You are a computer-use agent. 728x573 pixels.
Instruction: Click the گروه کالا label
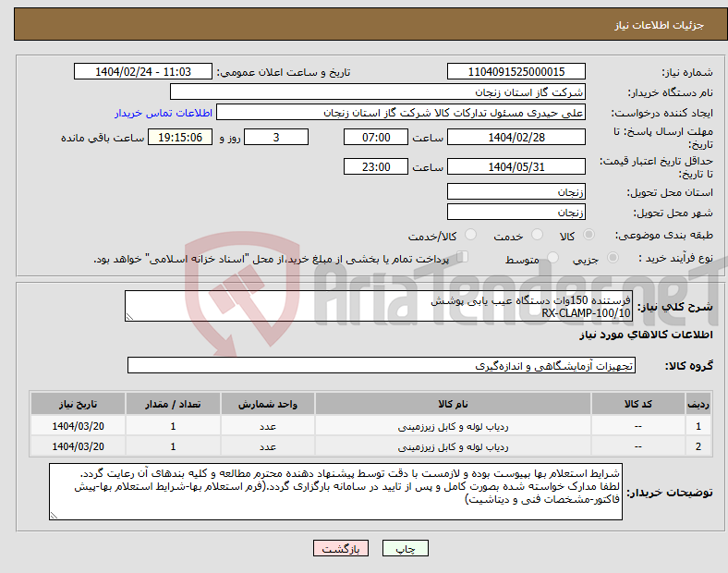[x=689, y=365]
